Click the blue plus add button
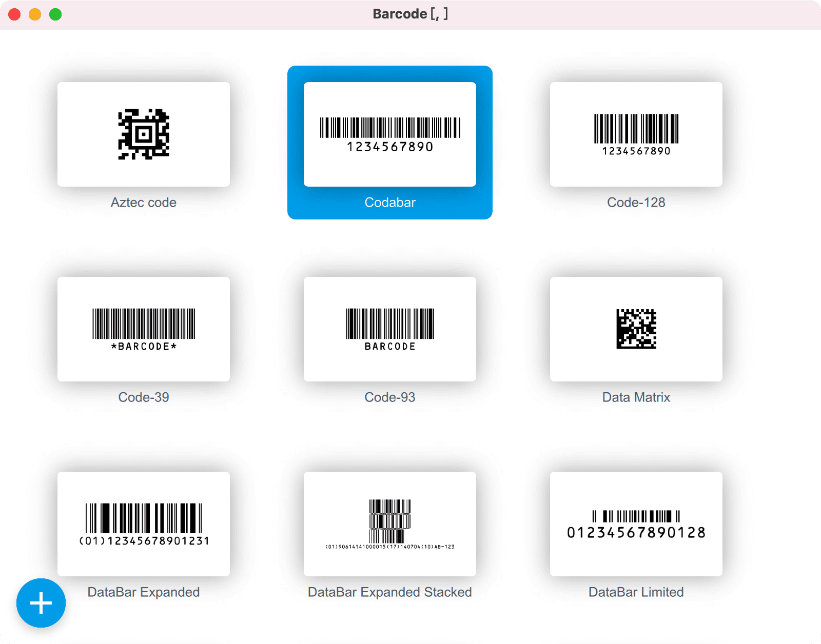 [41, 603]
